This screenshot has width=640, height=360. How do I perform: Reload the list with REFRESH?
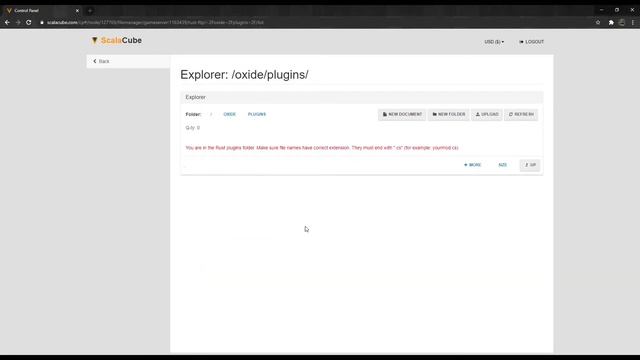pos(521,114)
